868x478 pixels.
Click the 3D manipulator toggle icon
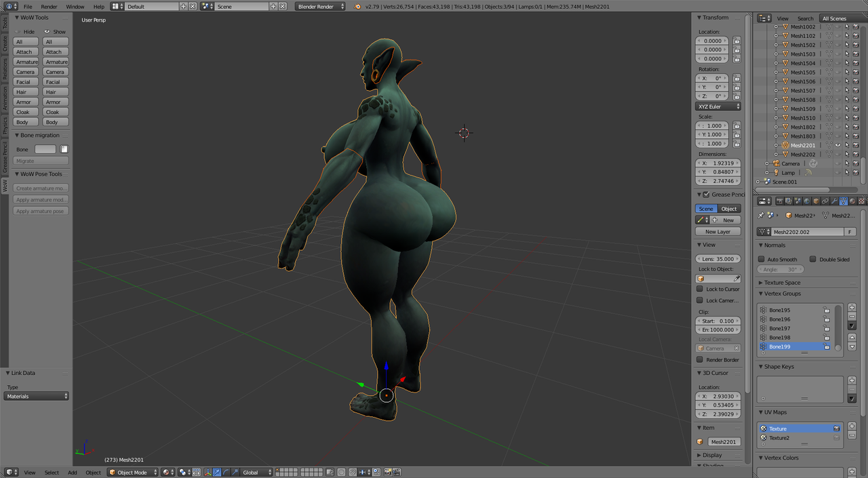pos(208,473)
